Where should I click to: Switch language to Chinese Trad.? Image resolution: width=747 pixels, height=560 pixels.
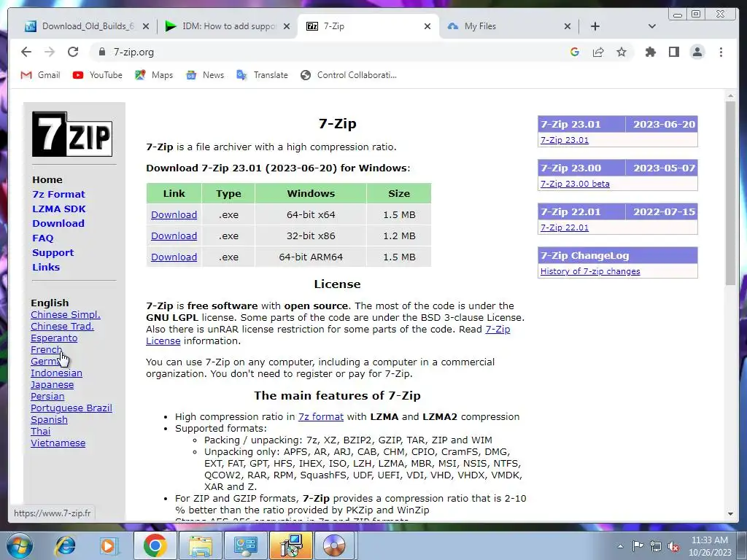pos(63,326)
